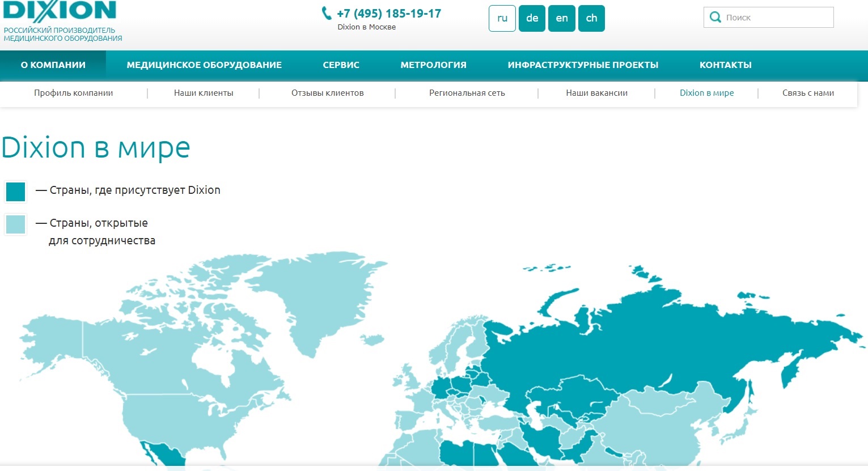Select the ru language button

[x=502, y=18]
